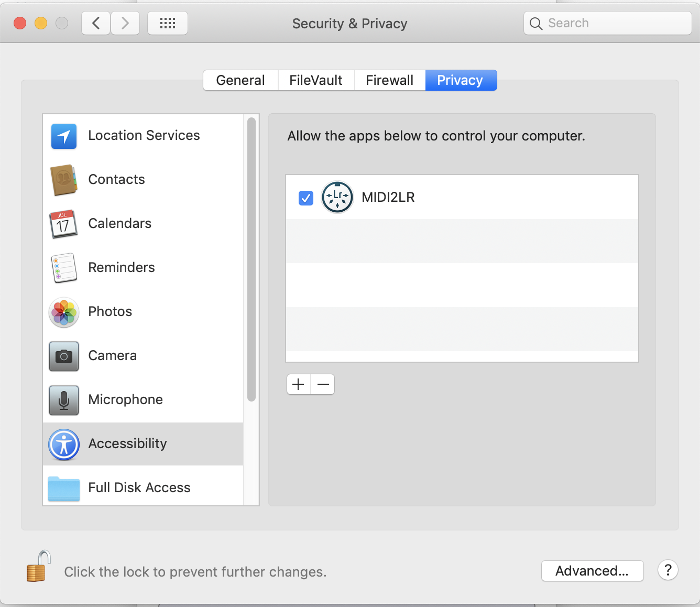Image resolution: width=700 pixels, height=607 pixels.
Task: Switch to the Firewall tab
Action: click(389, 80)
